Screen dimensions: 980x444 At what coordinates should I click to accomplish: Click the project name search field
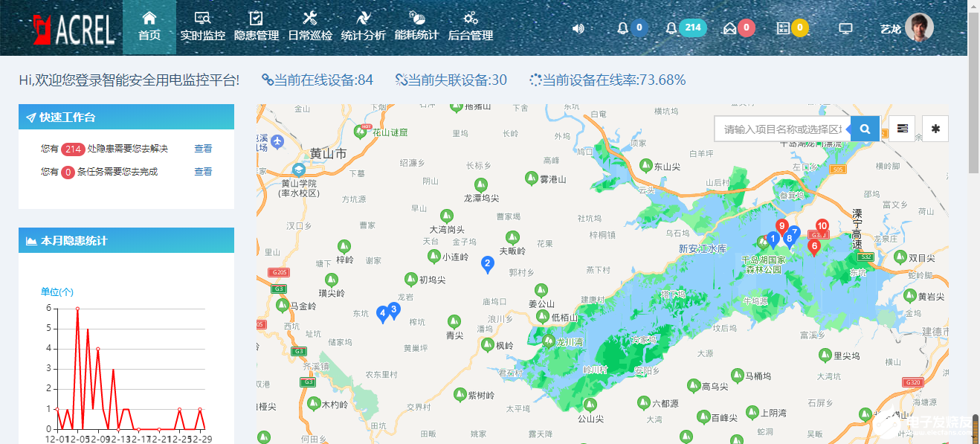click(x=782, y=129)
